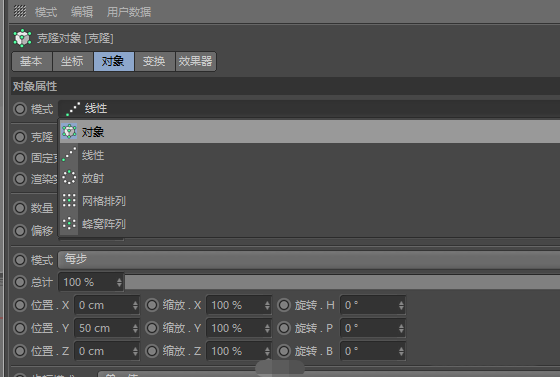560x377 pixels.
Task: Open the 用户数据 menu
Action: (x=129, y=12)
